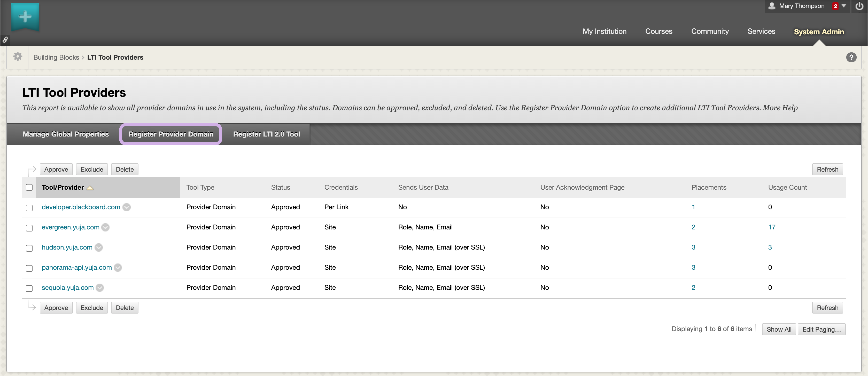Open Register Provider Domain menu item
The image size is (868, 376).
[171, 134]
